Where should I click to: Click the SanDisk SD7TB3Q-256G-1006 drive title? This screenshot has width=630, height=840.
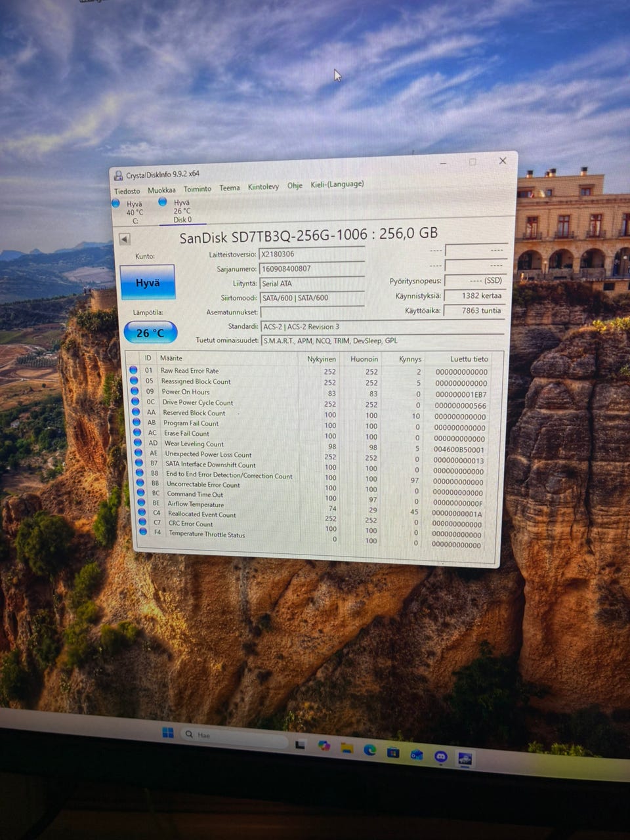[308, 235]
